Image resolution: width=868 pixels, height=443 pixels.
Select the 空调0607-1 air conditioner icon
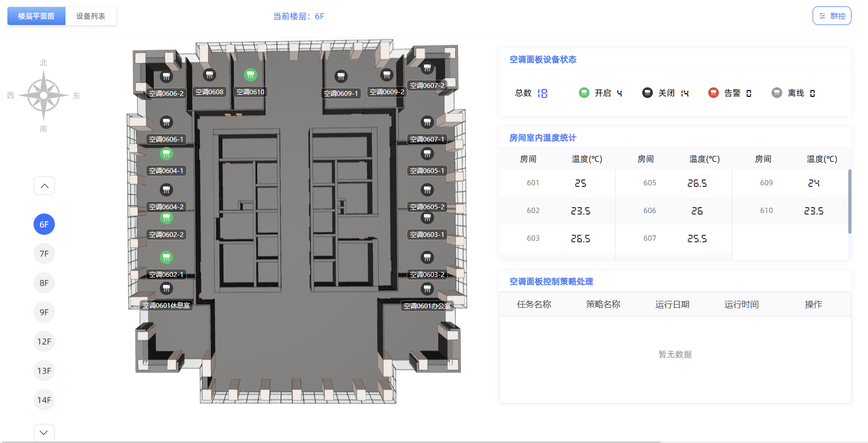click(427, 122)
